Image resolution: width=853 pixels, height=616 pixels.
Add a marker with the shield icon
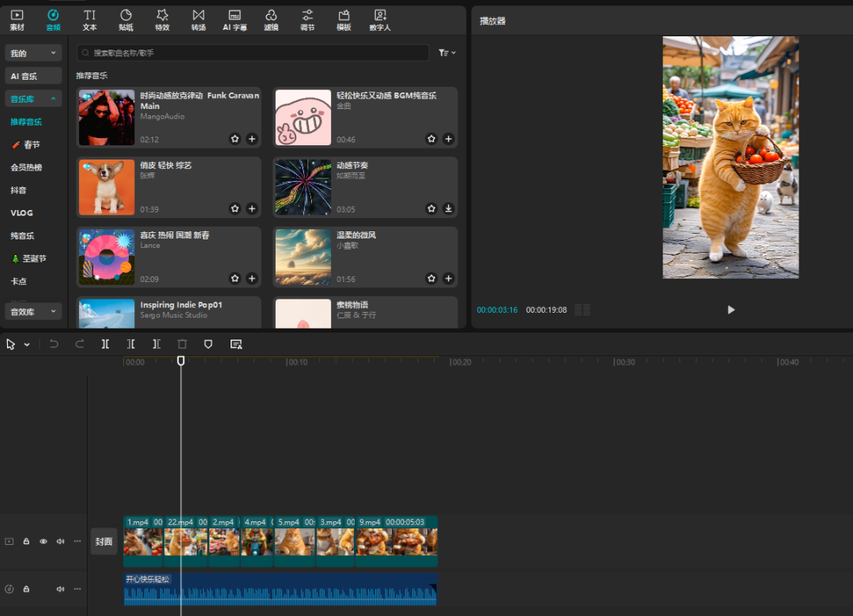208,344
